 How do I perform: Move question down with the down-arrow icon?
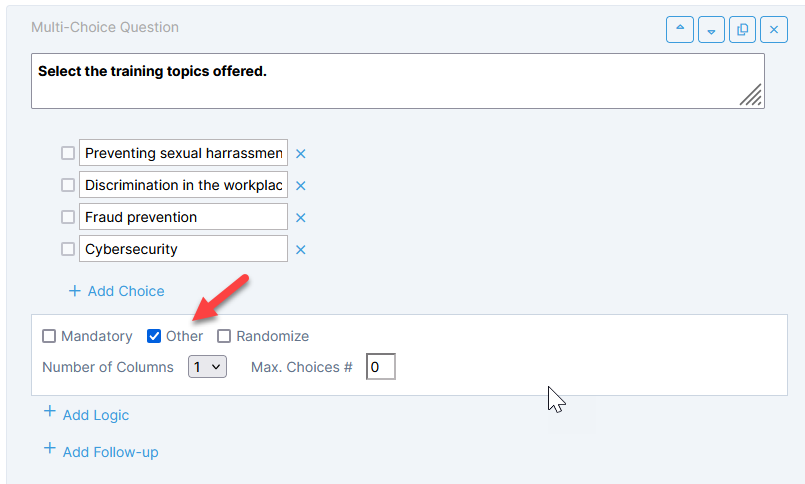(x=711, y=30)
